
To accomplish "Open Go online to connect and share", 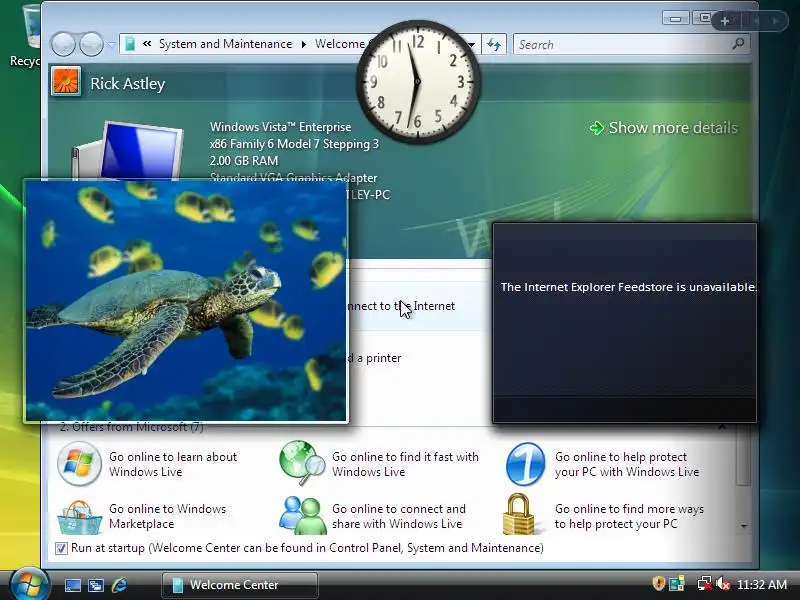I will 399,516.
